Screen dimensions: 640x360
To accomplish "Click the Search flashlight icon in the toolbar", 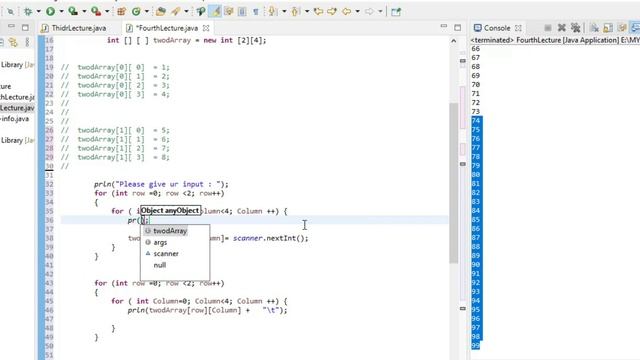I will (176, 11).
